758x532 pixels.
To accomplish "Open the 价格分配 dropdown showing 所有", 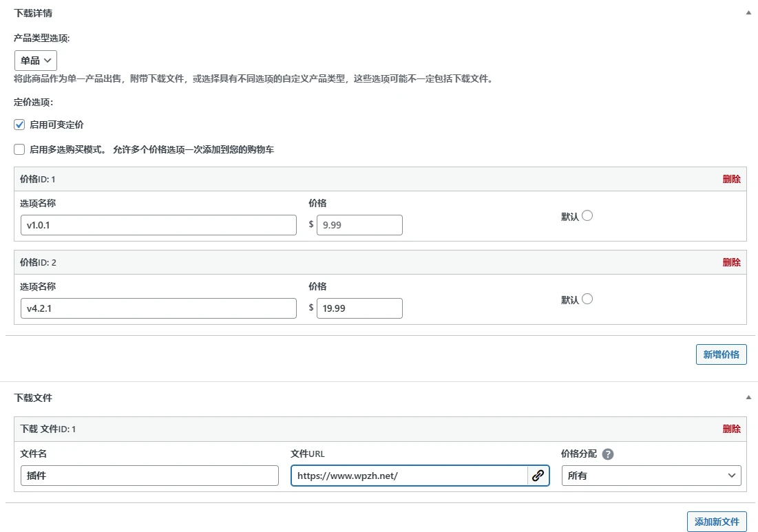I will [x=650, y=475].
